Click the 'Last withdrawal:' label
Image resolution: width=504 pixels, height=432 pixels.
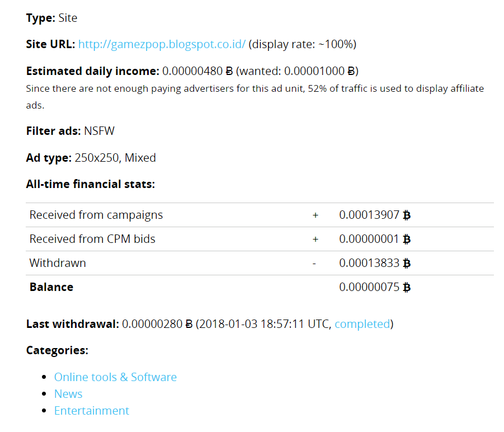(73, 324)
